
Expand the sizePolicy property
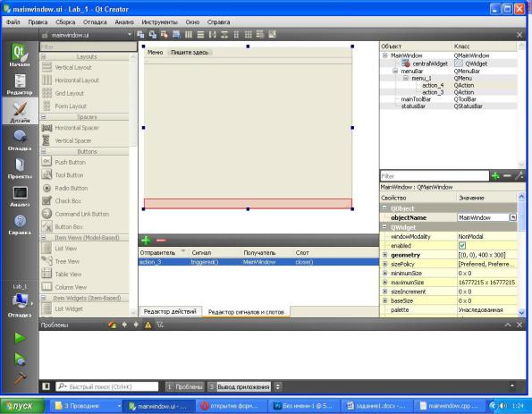coord(384,264)
